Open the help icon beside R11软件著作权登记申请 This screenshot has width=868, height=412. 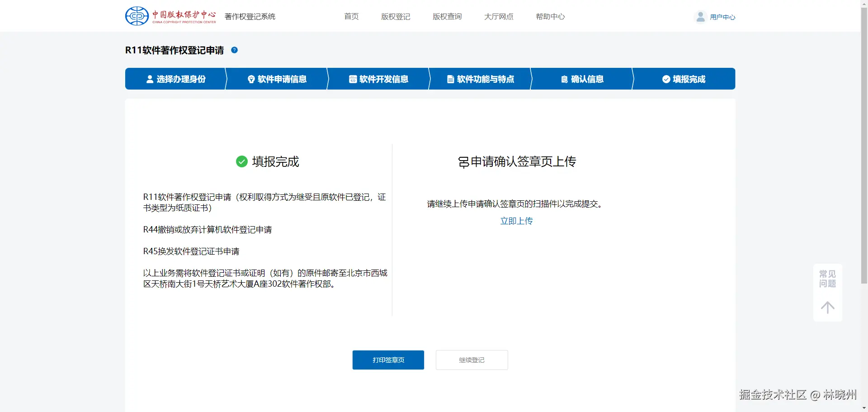[x=234, y=50]
